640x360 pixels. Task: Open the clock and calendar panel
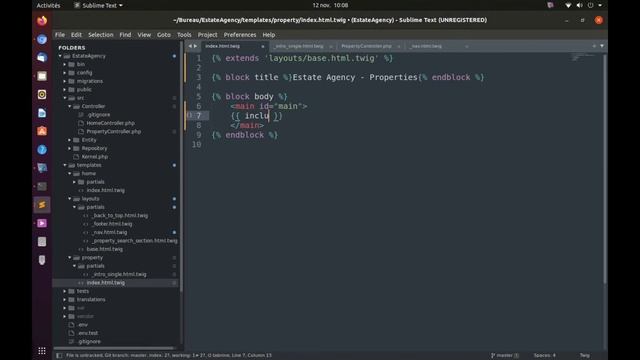[x=330, y=5]
